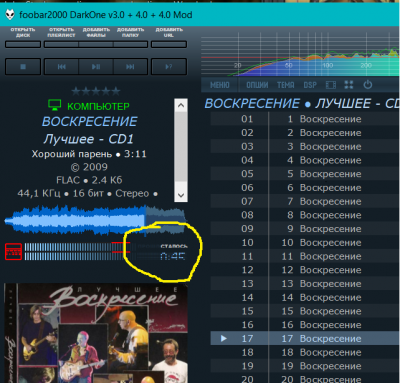The image size is (400, 383).
Task: Click the info panel scroll-down arrow
Action: coord(181,195)
